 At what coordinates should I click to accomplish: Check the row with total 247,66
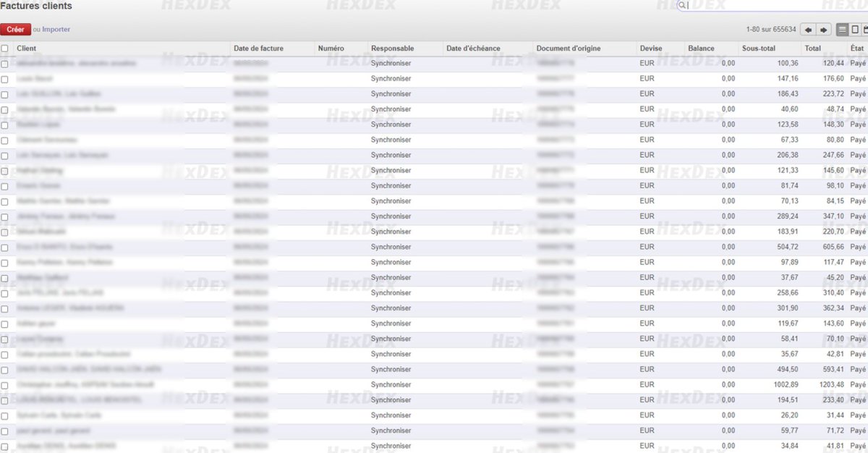[x=5, y=156]
